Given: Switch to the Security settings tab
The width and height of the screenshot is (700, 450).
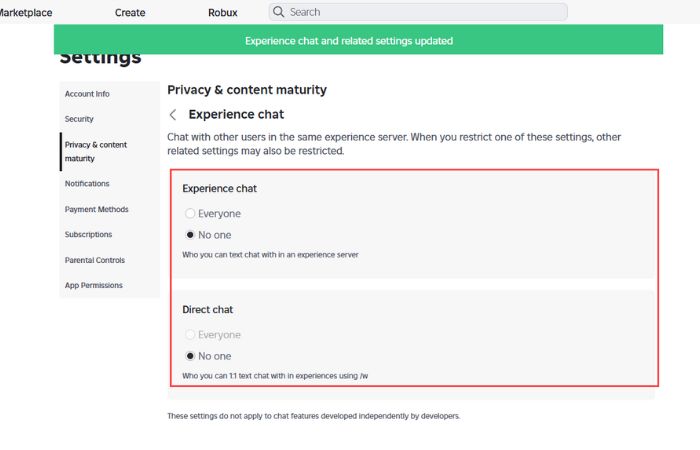Looking at the screenshot, I should [79, 119].
